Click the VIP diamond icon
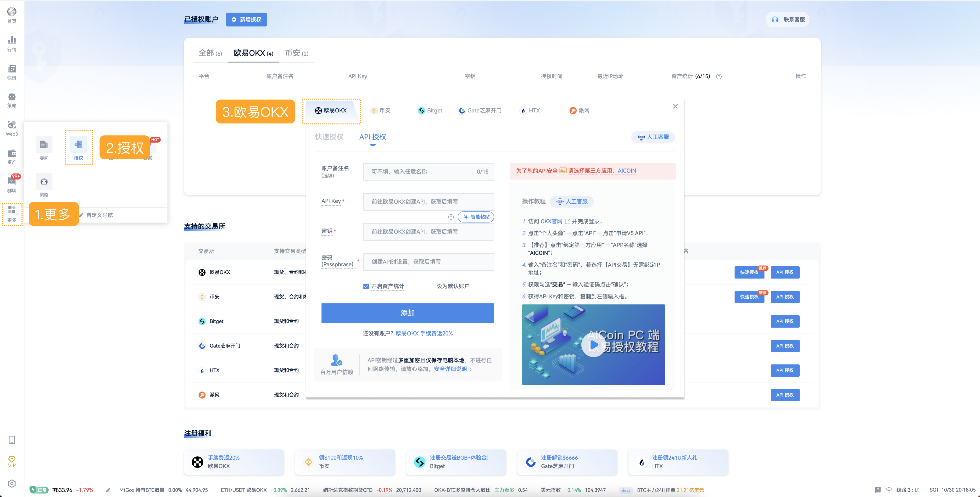The image size is (980, 497). [12, 461]
